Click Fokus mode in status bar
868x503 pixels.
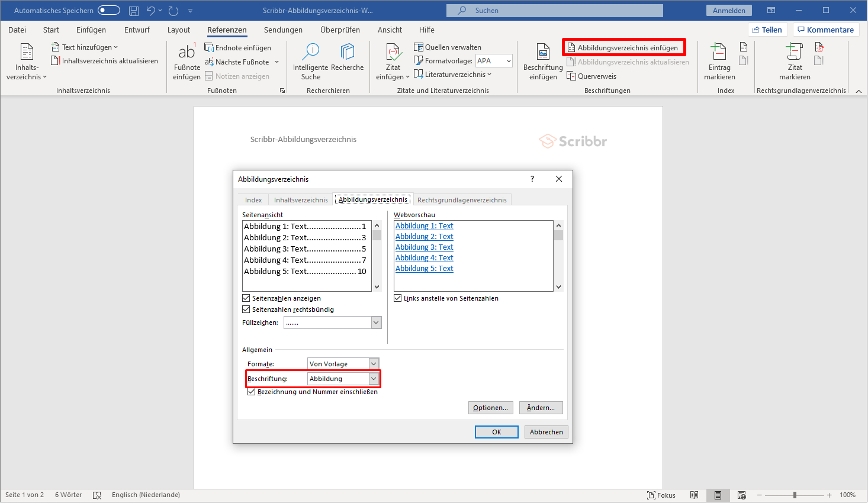pyautogui.click(x=661, y=495)
